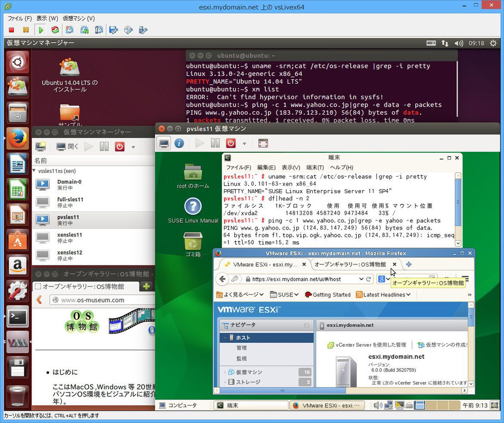Select the xensles12 virtual machine

point(93,256)
